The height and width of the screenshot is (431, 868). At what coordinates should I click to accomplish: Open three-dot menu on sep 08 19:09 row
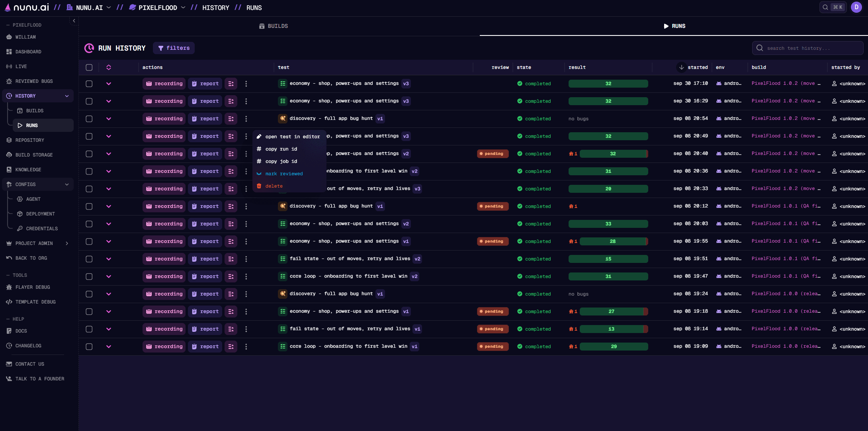point(246,347)
